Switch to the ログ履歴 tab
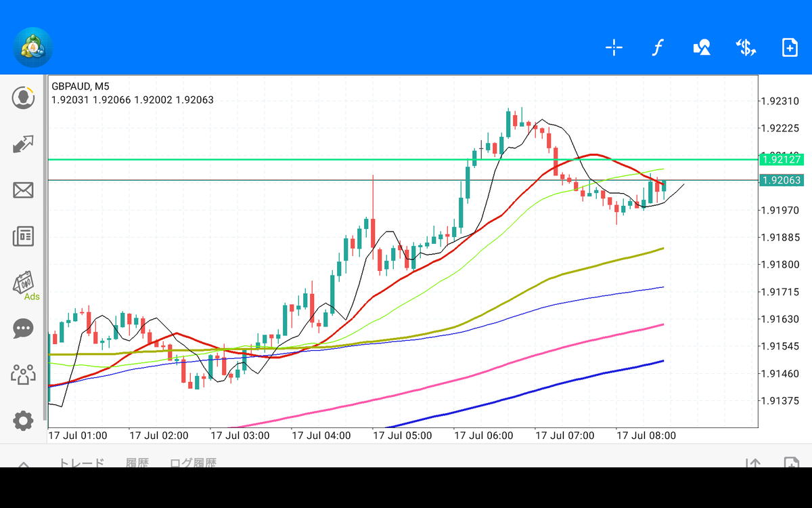Screen dimensions: 812x508 193,463
